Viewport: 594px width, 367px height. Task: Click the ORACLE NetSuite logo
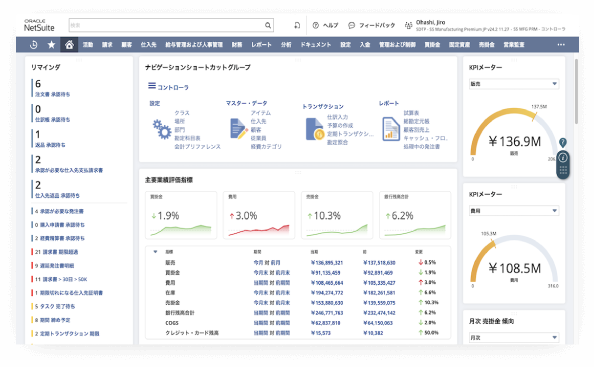click(x=39, y=25)
